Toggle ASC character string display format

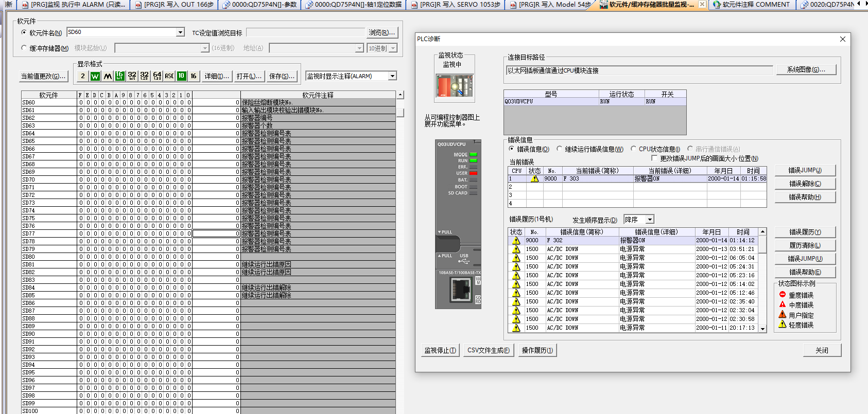[x=169, y=76]
